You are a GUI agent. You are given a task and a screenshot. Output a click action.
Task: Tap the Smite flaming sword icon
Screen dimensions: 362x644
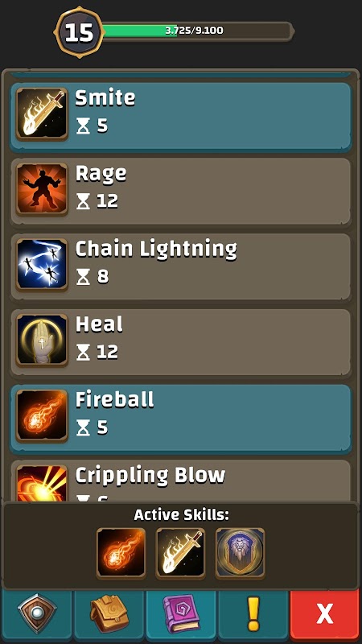pos(42,114)
